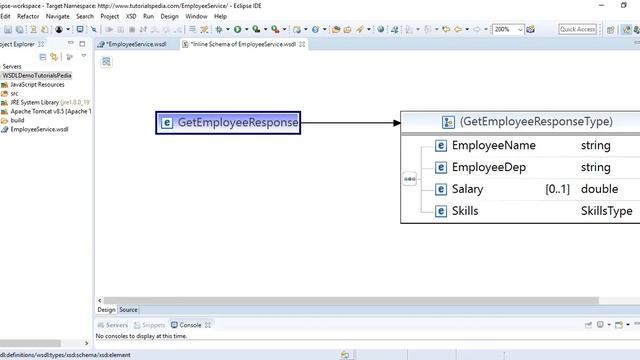This screenshot has height=360, width=640.
Task: Click the status bar icon near the center
Action: [345, 355]
